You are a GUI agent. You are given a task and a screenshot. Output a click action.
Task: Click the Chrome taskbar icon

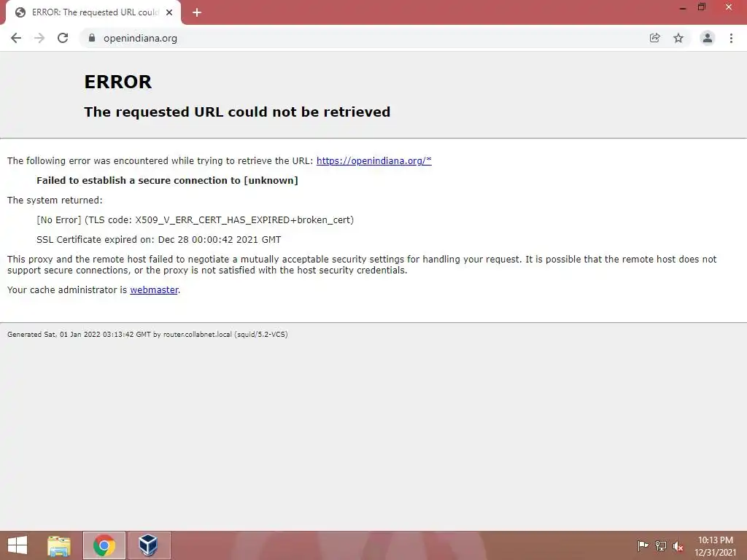pyautogui.click(x=104, y=545)
